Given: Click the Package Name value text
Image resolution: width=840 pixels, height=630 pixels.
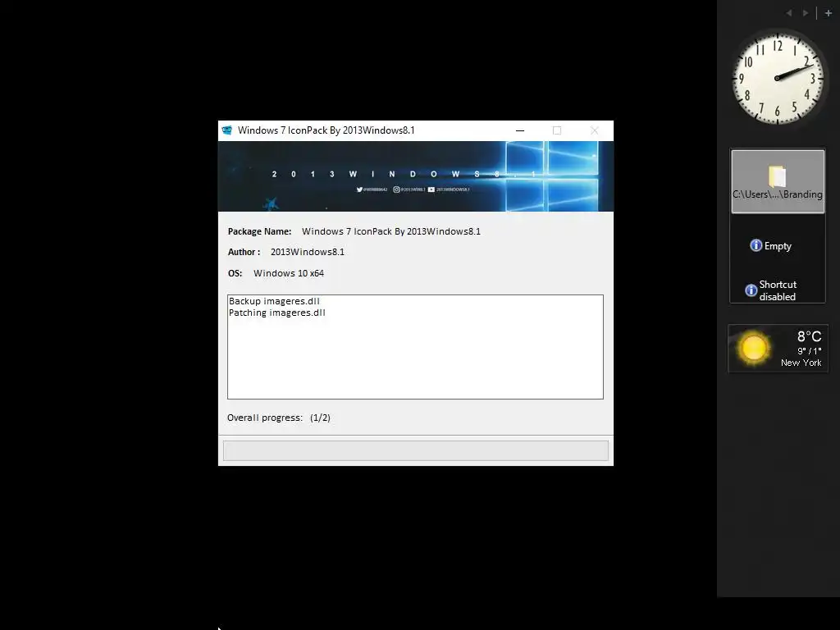Looking at the screenshot, I should coord(391,231).
